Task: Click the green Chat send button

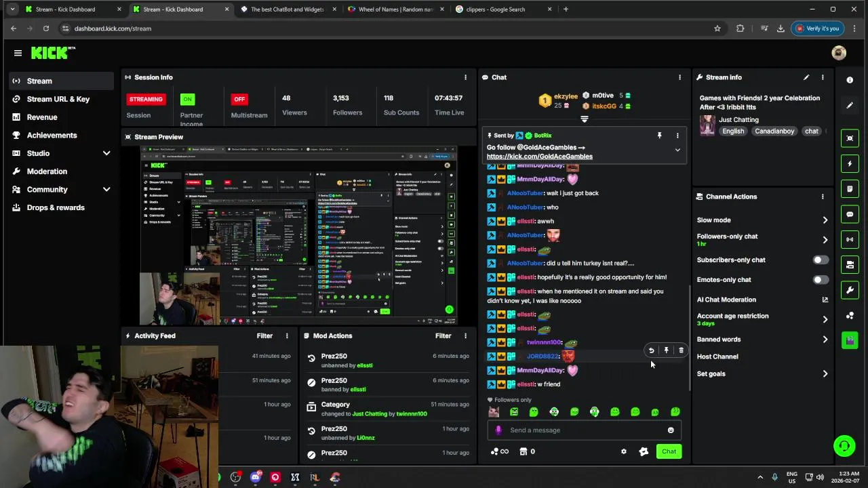Action: click(669, 451)
